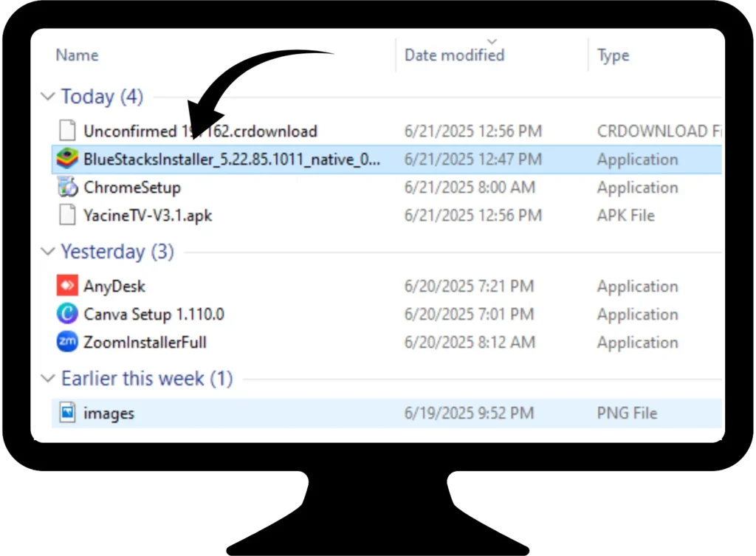Click the Canva Setup icon
Screen dimensions: 756x556
67,314
